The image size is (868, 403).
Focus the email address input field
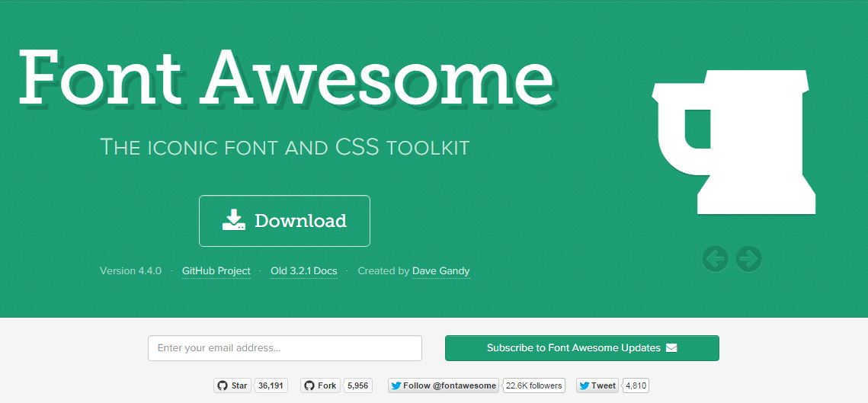click(x=285, y=348)
